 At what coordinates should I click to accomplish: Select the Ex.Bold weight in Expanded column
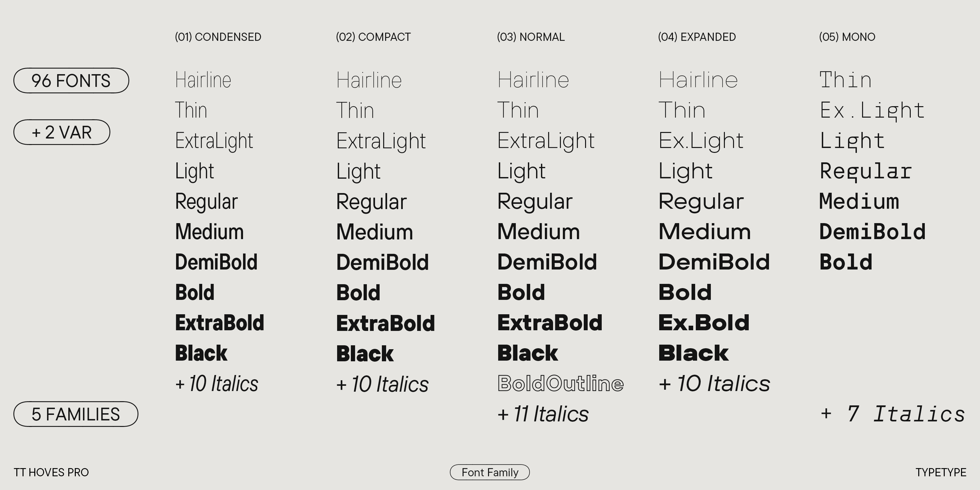pyautogui.click(x=704, y=323)
